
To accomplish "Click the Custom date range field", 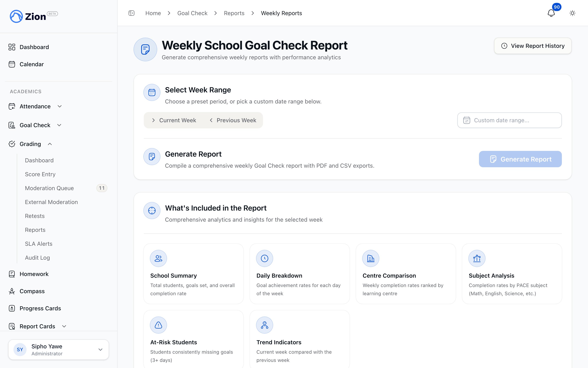I will coord(510,120).
